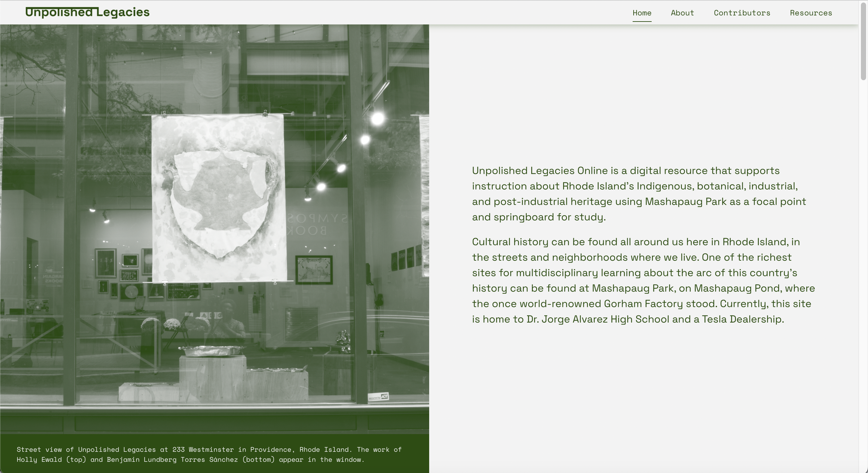Click the words 'Gorham Factory' in the text

click(643, 303)
